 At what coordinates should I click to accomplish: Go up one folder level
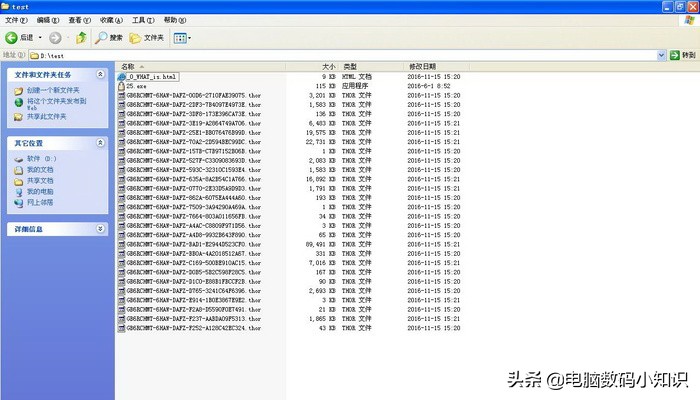click(81, 38)
